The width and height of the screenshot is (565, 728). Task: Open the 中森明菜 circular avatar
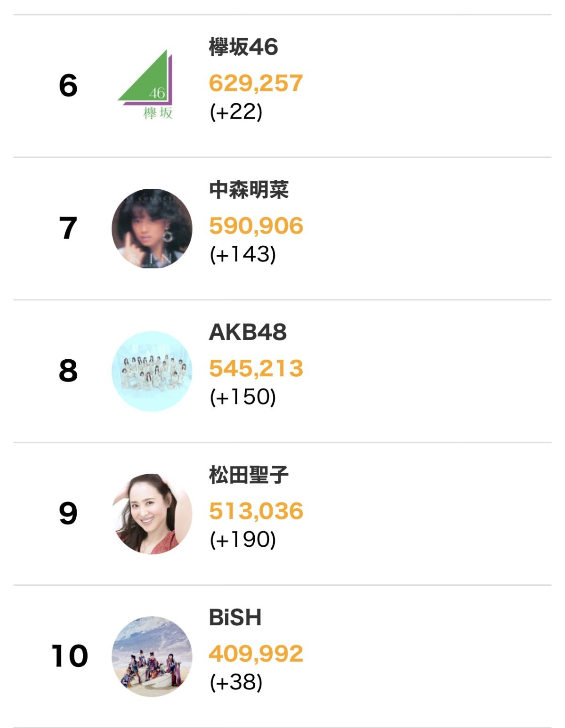click(x=152, y=228)
